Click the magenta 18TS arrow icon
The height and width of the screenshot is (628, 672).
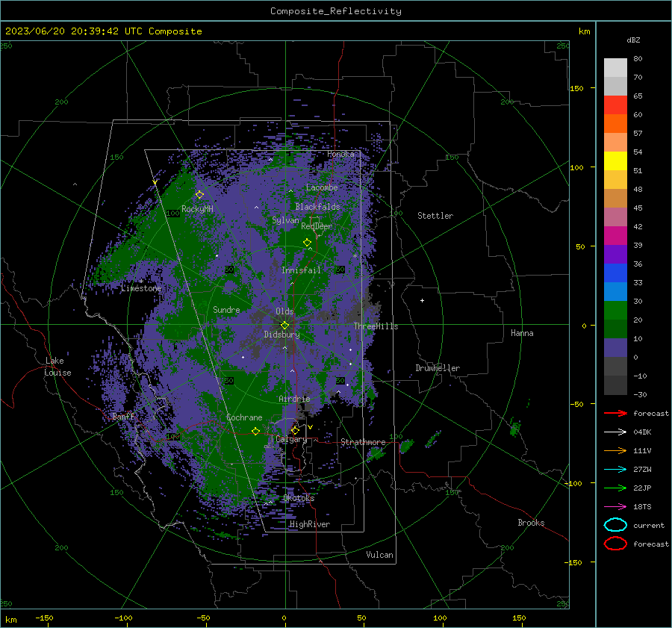[615, 507]
